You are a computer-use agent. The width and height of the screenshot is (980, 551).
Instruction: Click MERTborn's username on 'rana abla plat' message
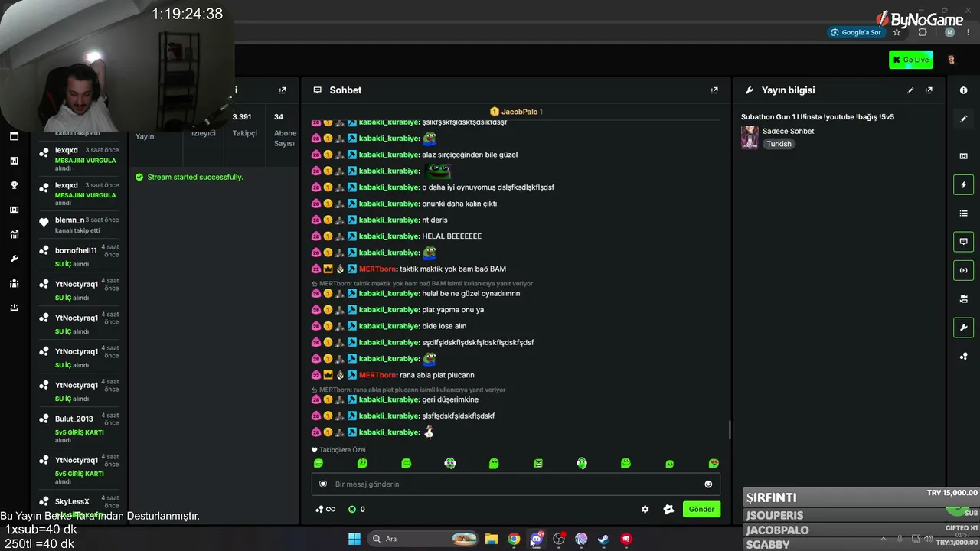coord(377,375)
